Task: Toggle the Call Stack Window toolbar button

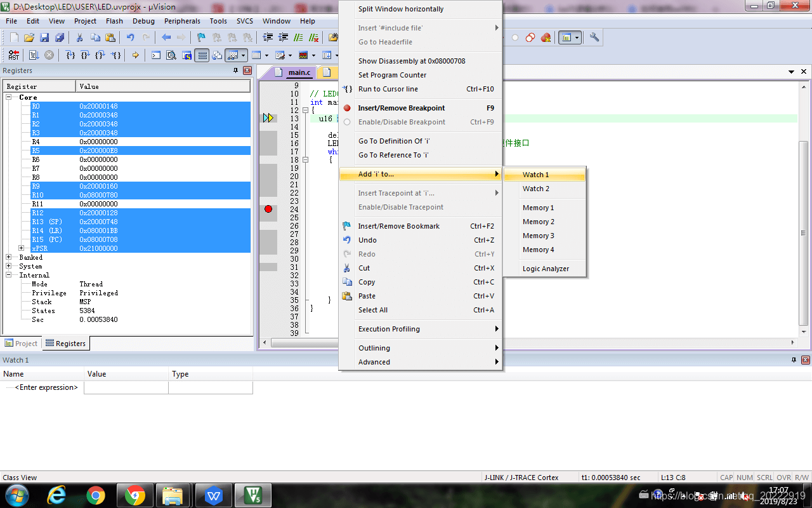Action: tap(217, 55)
